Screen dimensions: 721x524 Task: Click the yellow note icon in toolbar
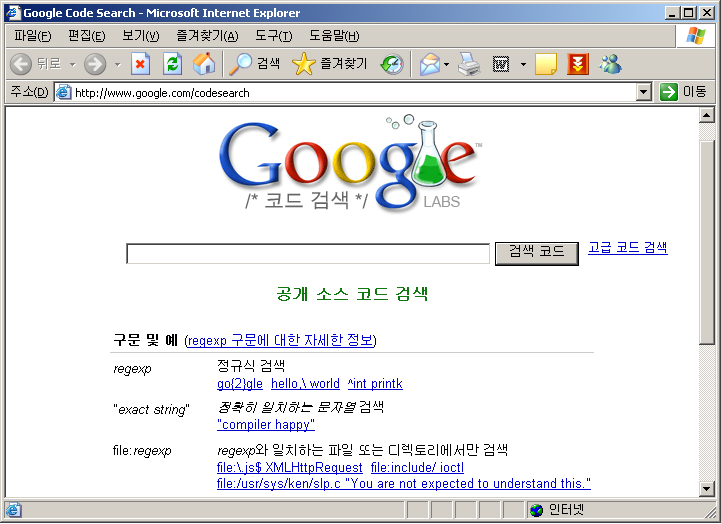[546, 64]
